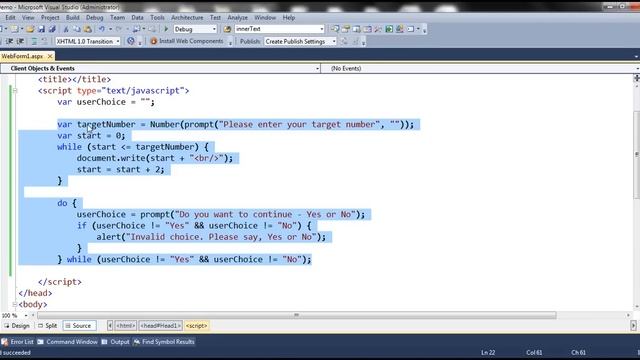Click the Open File toolbar icon
This screenshot has height=360, width=640.
[x=30, y=29]
